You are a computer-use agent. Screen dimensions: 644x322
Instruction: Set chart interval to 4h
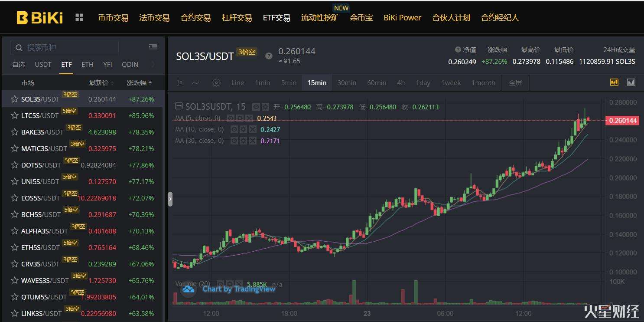point(401,82)
